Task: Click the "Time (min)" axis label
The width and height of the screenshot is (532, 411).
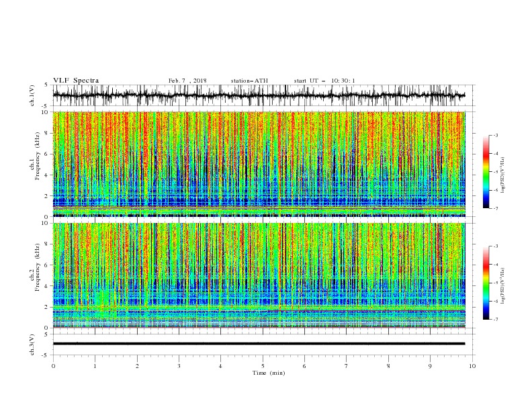Action: pyautogui.click(x=269, y=373)
